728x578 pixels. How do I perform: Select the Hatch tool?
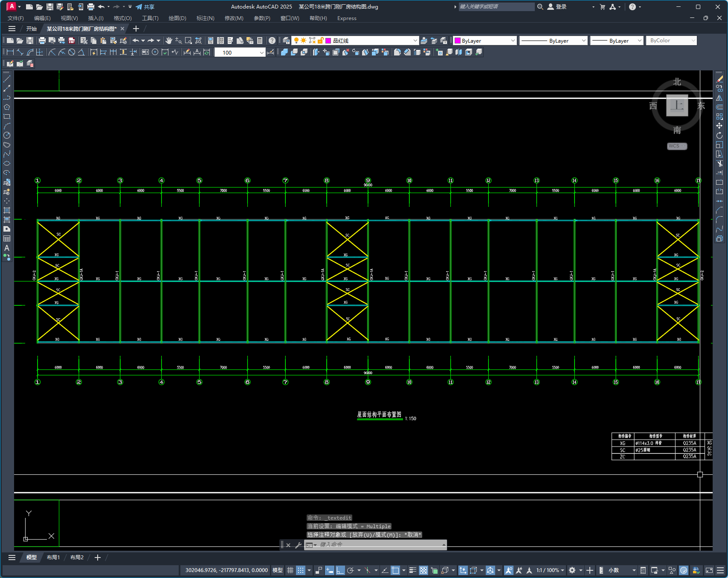(7, 210)
